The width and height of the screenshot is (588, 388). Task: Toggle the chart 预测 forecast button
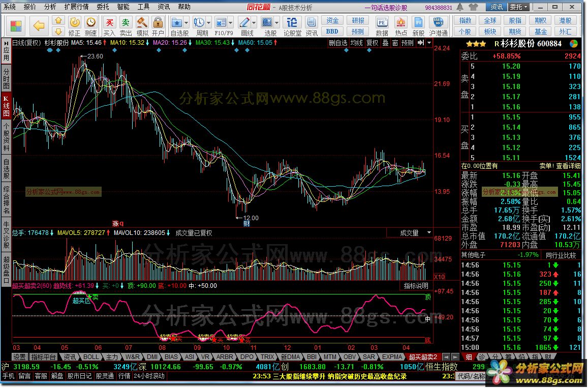point(407,43)
